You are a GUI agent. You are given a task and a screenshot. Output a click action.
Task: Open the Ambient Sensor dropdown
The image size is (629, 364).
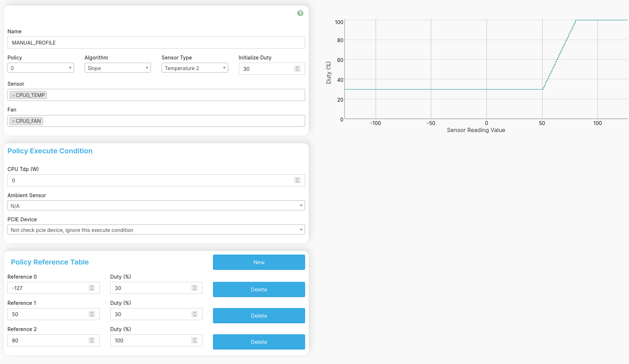tap(156, 206)
